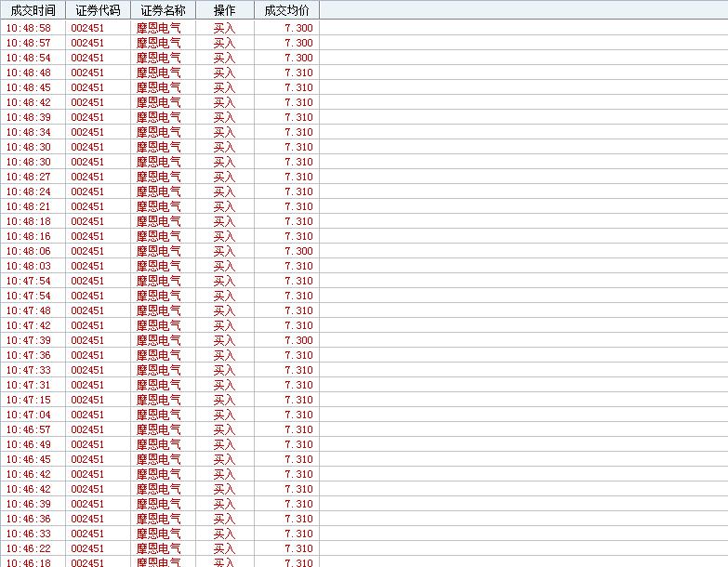The image size is (728, 567).
Task: Click price 7.310 in the 10:46:36 row
Action: coord(299,519)
